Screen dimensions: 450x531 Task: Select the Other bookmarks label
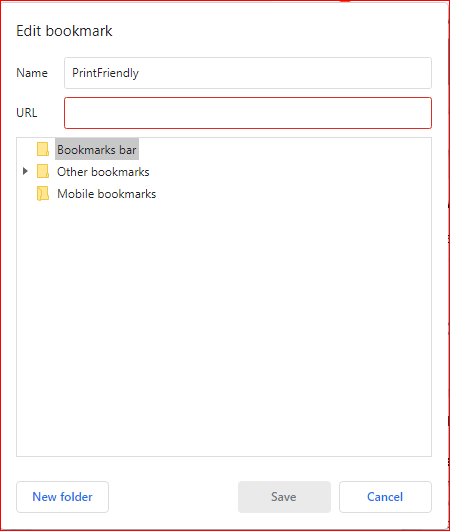103,172
